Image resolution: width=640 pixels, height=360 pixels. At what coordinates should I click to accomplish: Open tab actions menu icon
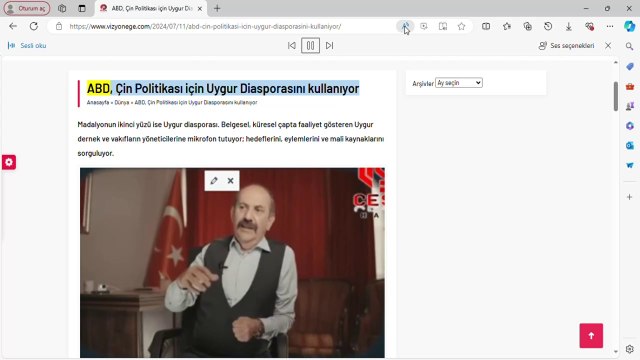click(82, 8)
